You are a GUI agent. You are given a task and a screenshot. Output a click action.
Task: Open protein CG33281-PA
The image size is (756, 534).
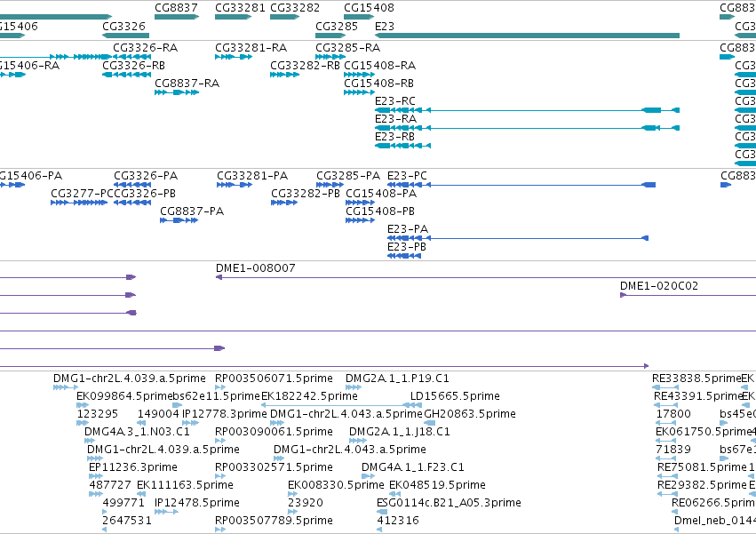pos(235,185)
